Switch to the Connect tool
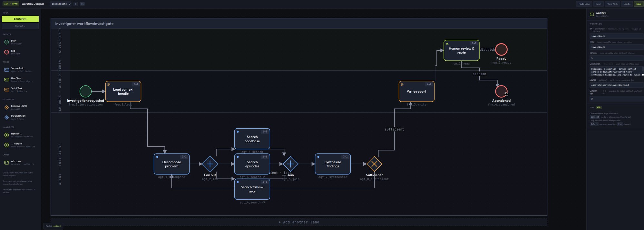 [20, 26]
